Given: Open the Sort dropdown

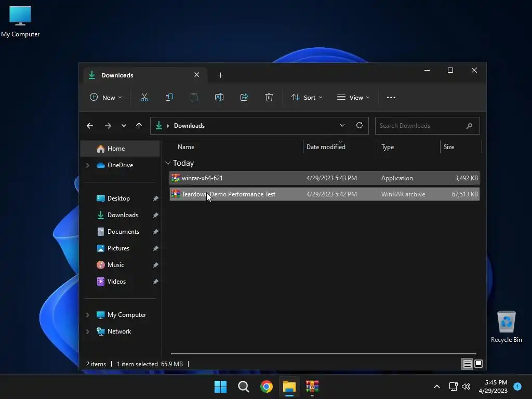Looking at the screenshot, I should click(307, 97).
